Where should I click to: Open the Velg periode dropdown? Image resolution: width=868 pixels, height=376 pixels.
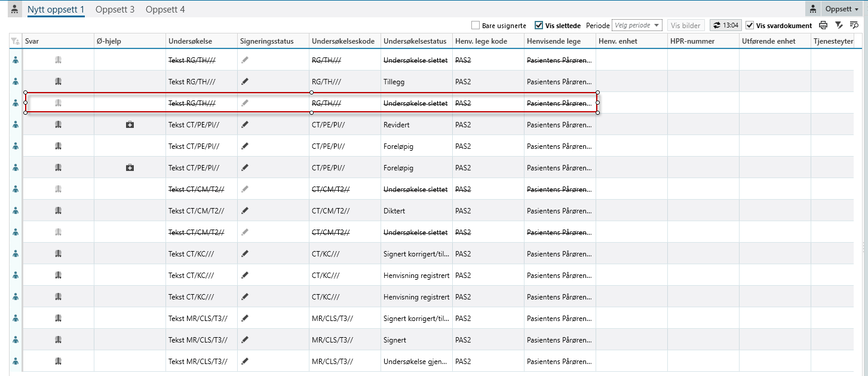pos(637,25)
